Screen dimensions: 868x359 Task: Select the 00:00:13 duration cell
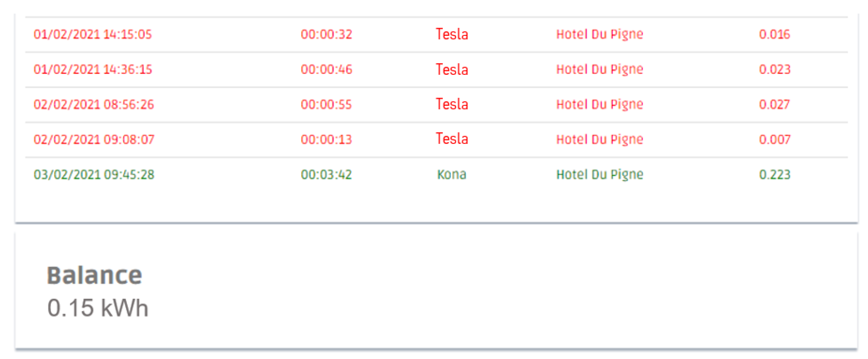(326, 140)
